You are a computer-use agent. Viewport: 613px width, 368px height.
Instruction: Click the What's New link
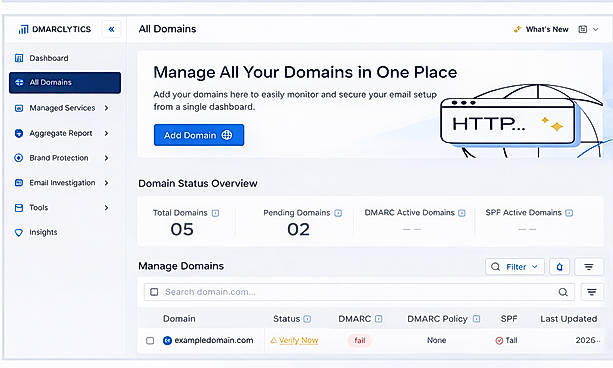(x=547, y=29)
